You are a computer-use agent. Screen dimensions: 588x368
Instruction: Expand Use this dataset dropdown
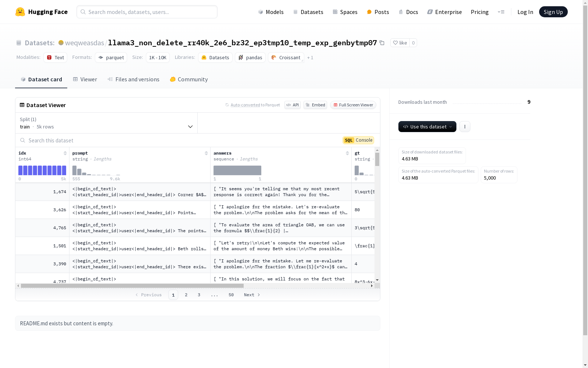tap(427, 127)
